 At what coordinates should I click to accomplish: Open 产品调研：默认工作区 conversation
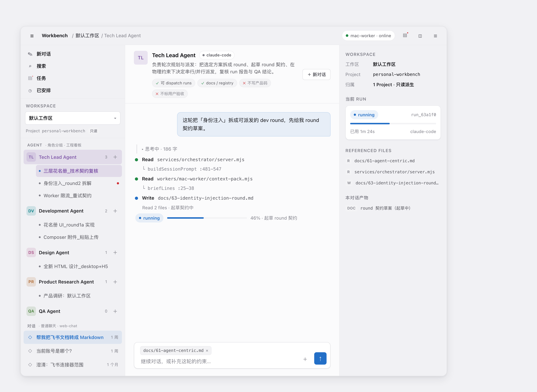tap(79, 296)
